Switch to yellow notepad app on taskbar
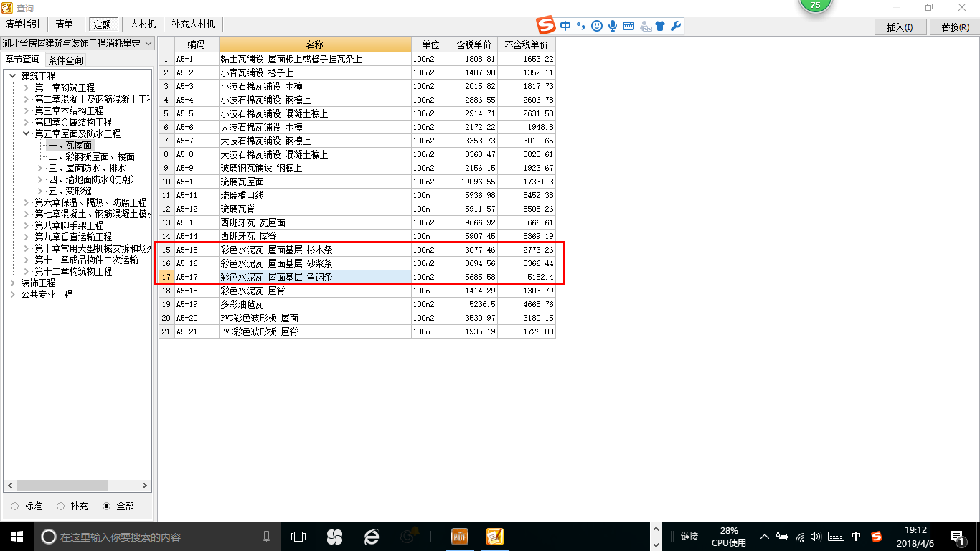Image resolution: width=980 pixels, height=551 pixels. (x=495, y=537)
